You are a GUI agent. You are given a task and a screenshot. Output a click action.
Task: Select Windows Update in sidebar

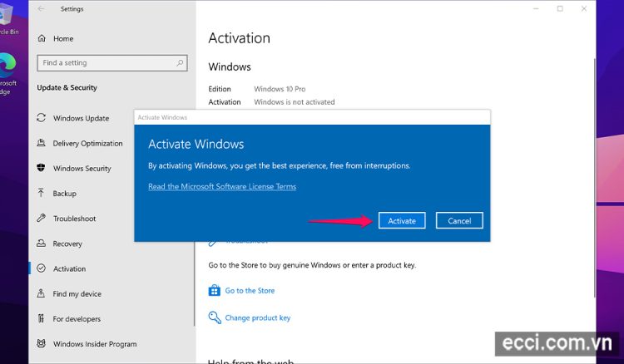tap(82, 118)
